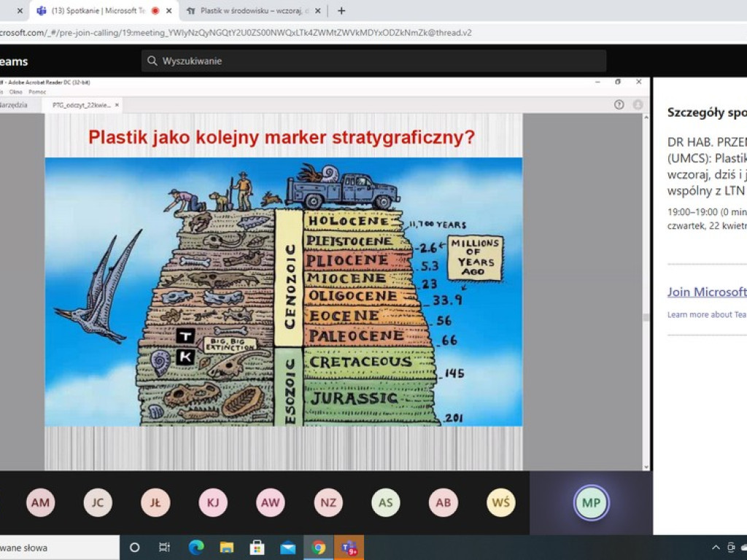Switch to the Narzędzia tab in Acrobat
The height and width of the screenshot is (560, 747).
tap(13, 105)
